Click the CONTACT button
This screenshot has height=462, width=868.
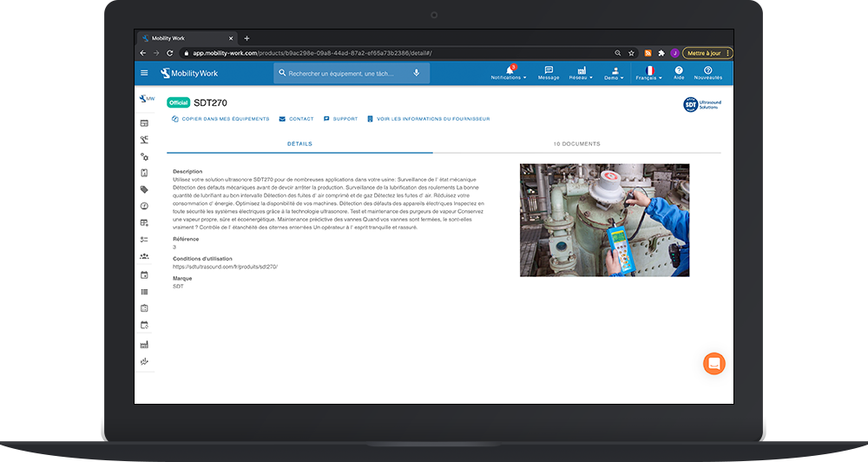tap(296, 119)
